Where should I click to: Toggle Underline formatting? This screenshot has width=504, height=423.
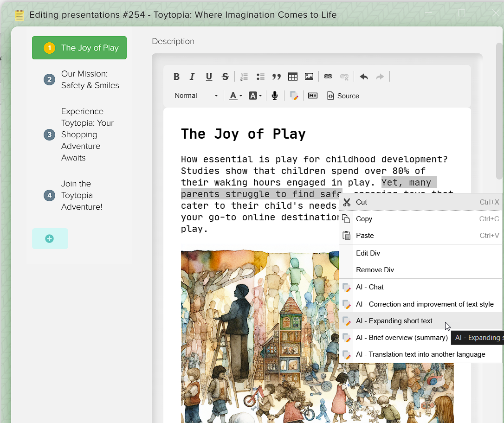pyautogui.click(x=209, y=77)
